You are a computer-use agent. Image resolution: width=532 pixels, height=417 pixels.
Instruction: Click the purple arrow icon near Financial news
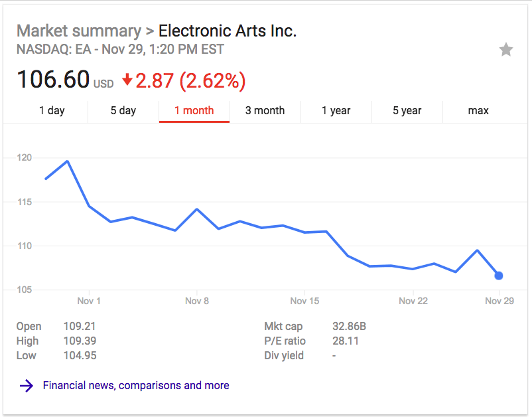[27, 385]
